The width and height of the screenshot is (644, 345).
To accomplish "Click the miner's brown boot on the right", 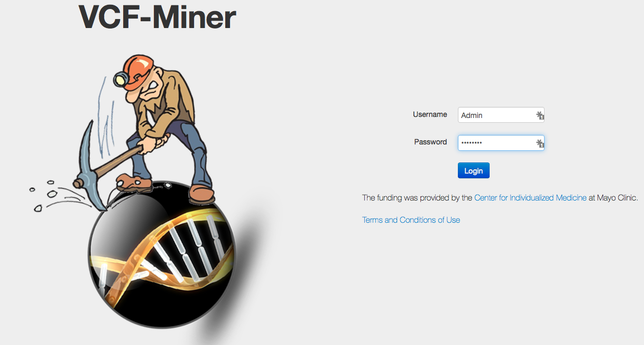I will point(202,193).
